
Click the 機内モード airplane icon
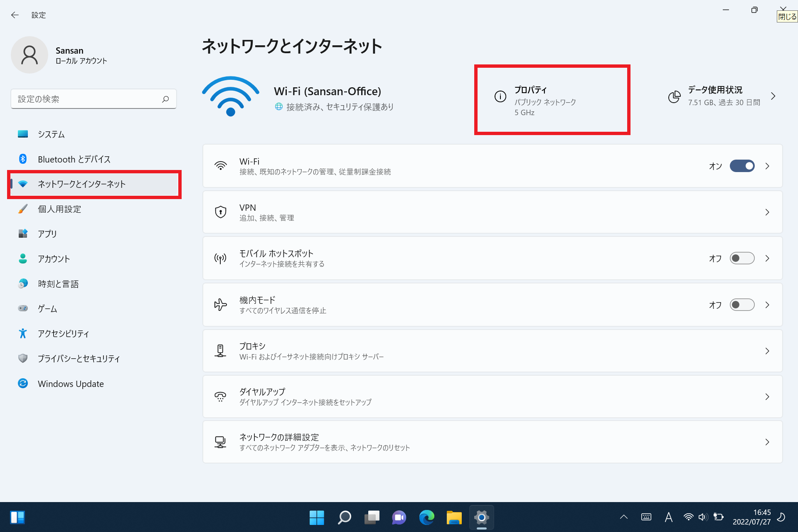(220, 305)
